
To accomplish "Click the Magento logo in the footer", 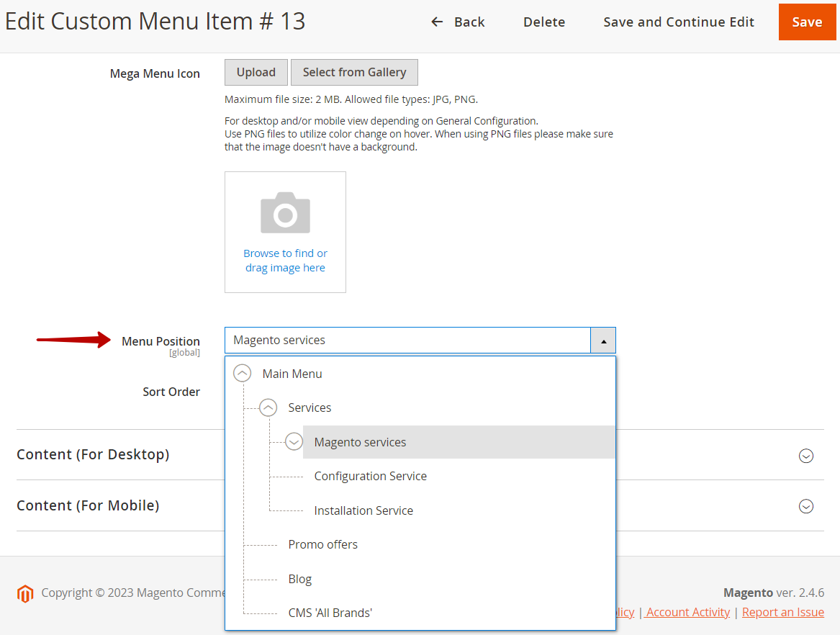I will (x=25, y=593).
